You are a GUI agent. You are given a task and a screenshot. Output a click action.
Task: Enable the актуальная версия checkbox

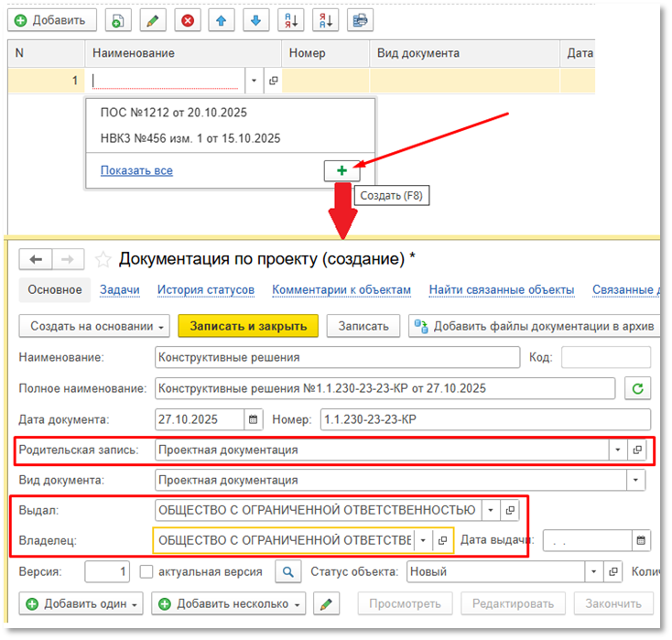pos(146,572)
